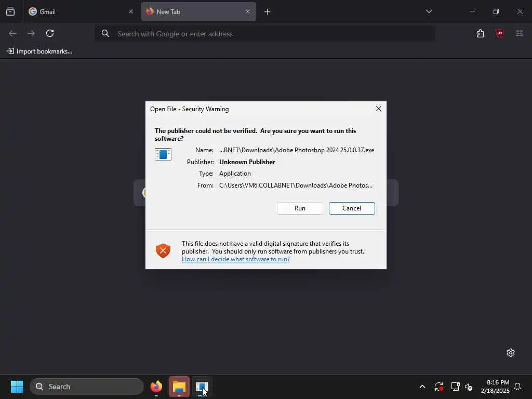Screen dimensions: 532x399
Task: Show hidden system tray icons
Action: click(422, 387)
